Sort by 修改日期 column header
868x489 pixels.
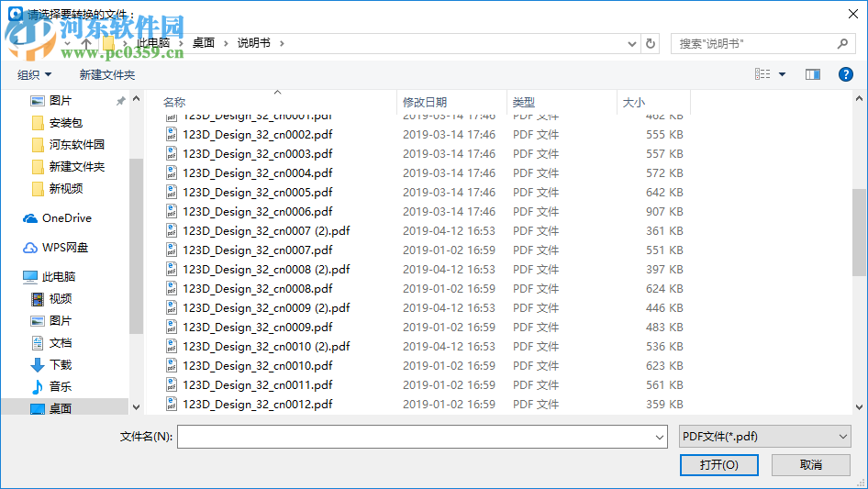pyautogui.click(x=425, y=103)
